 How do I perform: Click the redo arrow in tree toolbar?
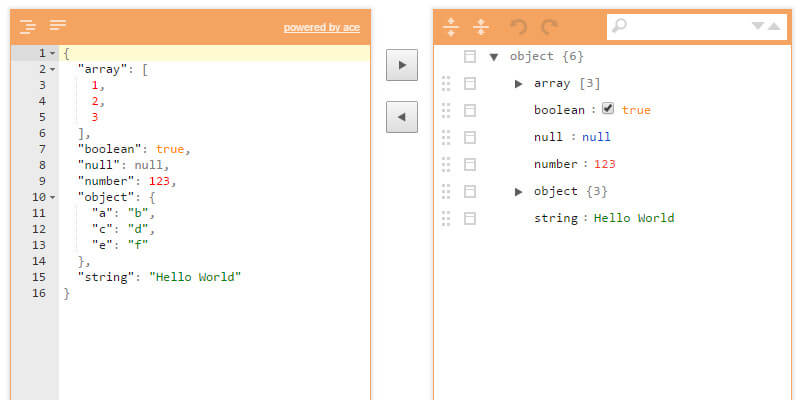[548, 27]
